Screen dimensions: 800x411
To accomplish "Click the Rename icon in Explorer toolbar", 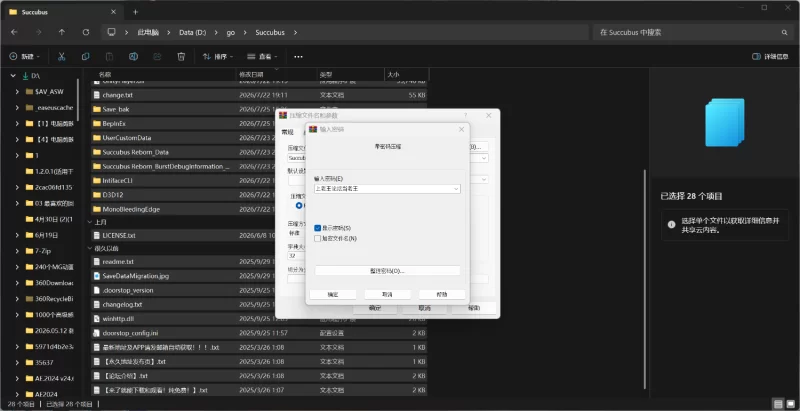I will pyautogui.click(x=133, y=57).
